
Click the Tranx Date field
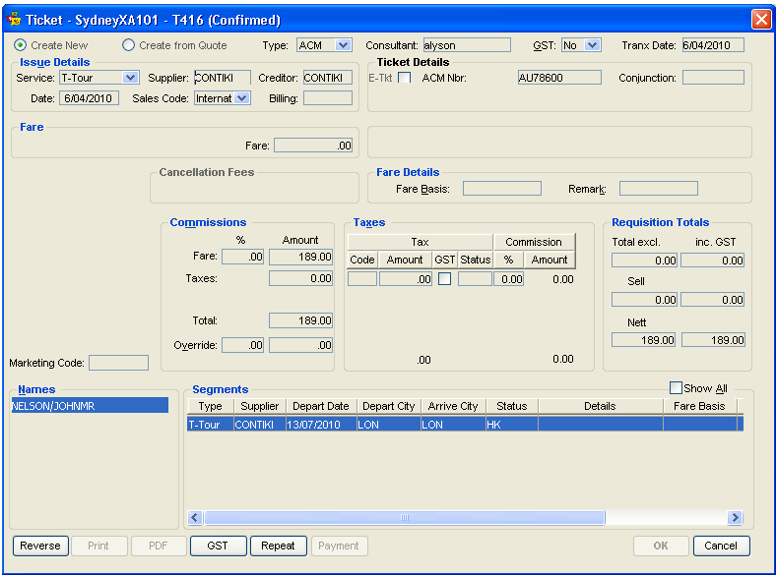click(x=713, y=45)
